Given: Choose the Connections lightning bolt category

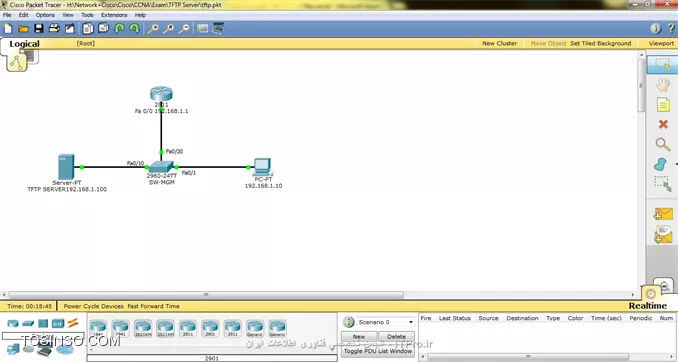Looking at the screenshot, I should 73,323.
